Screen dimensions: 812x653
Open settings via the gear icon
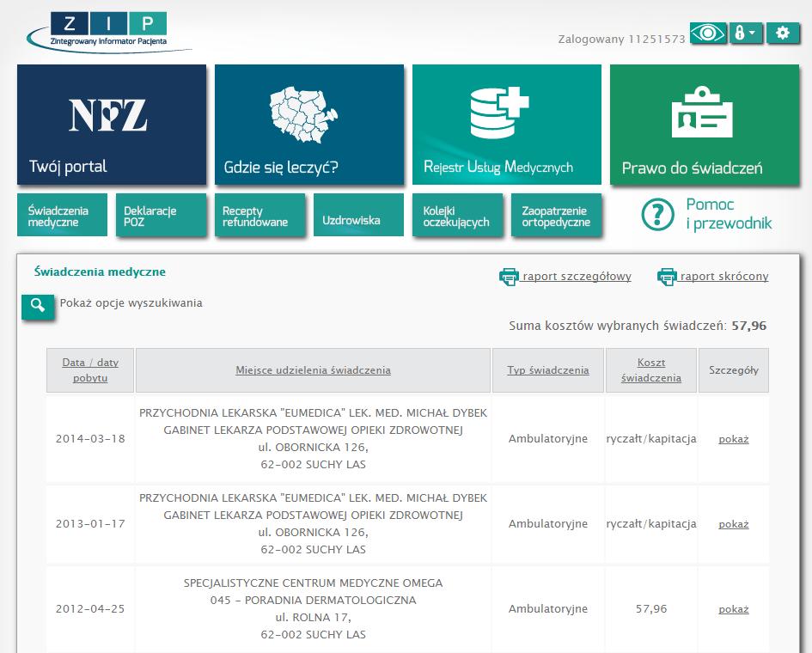pos(783,34)
